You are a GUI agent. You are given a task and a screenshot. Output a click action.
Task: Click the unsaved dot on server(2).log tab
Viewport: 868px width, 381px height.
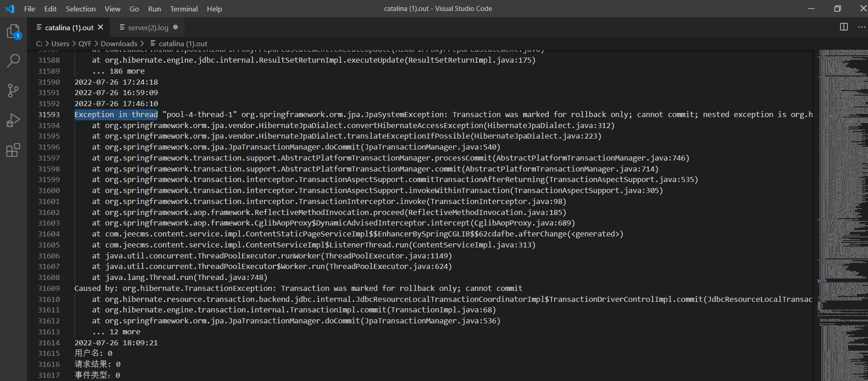tap(175, 27)
